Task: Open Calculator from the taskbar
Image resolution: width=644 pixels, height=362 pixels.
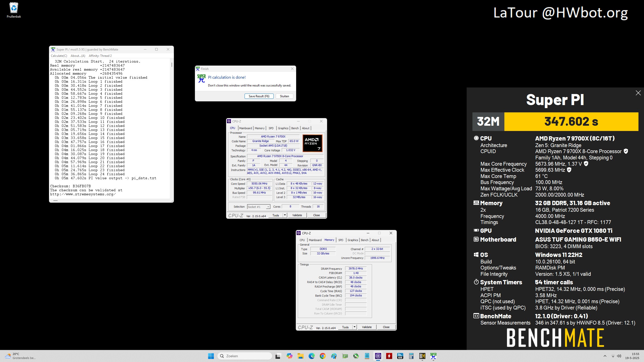Action: pyautogui.click(x=411, y=356)
